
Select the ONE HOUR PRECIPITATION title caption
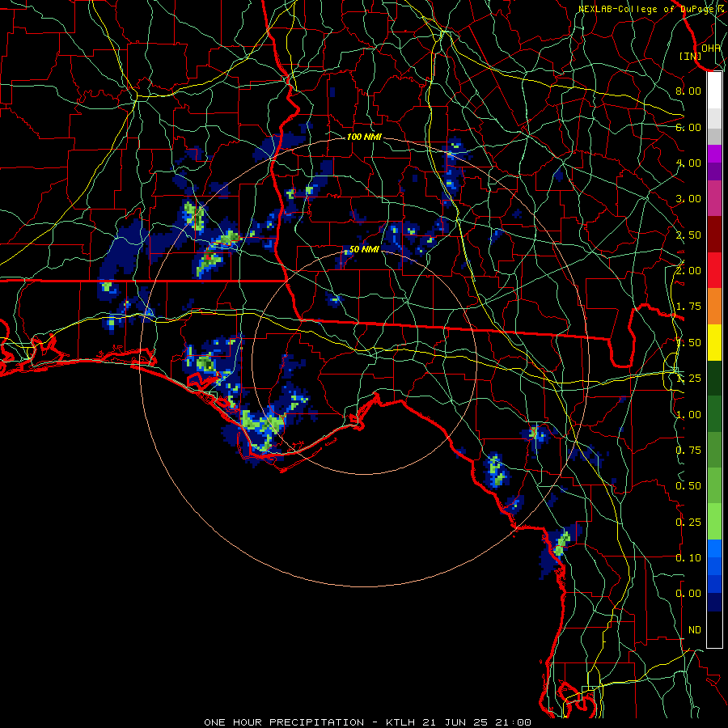(368, 722)
